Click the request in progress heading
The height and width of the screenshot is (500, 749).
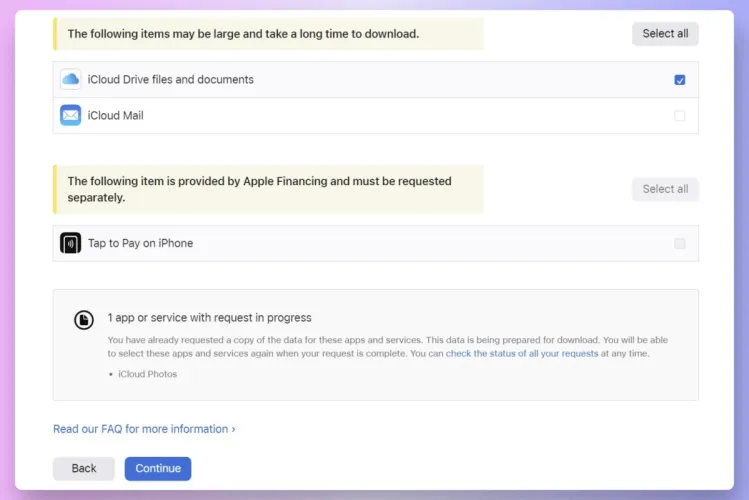point(210,318)
